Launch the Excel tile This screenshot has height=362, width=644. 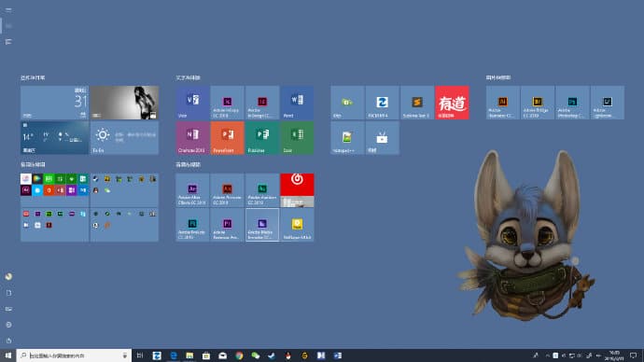click(x=297, y=137)
